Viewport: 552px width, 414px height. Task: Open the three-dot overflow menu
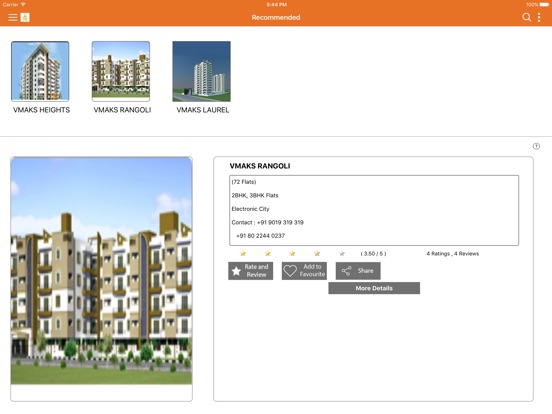539,17
